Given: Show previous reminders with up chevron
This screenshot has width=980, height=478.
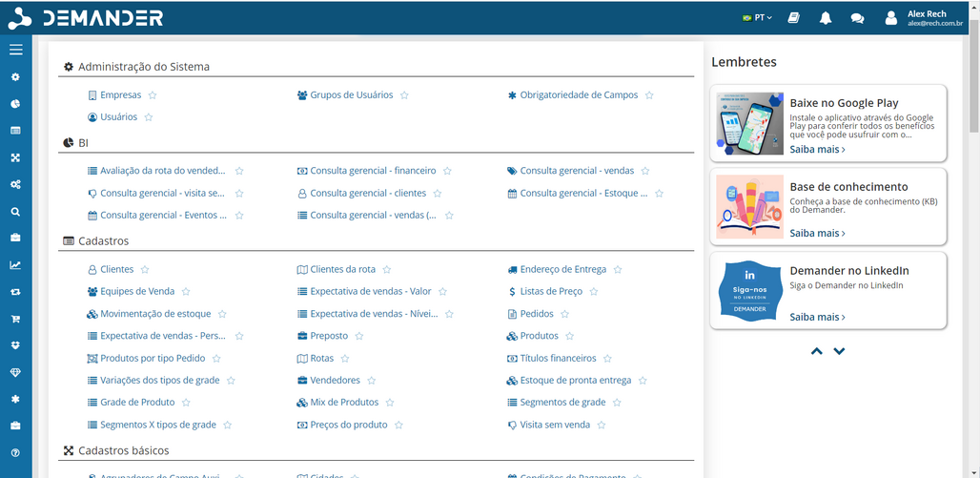Looking at the screenshot, I should click(x=816, y=351).
